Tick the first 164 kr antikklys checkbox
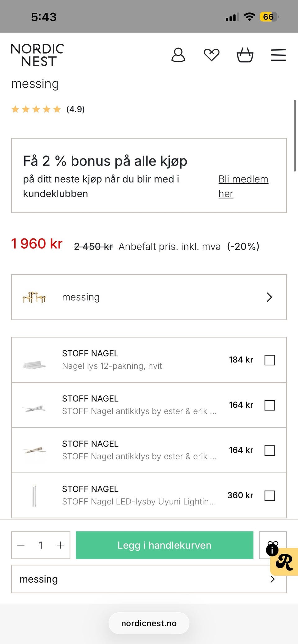This screenshot has width=298, height=644. (270, 405)
